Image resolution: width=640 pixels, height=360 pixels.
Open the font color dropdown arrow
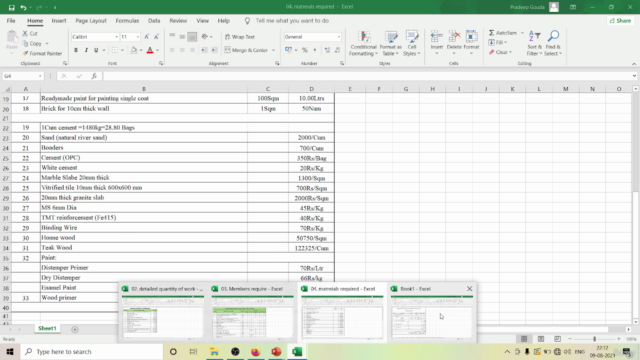tap(158, 50)
